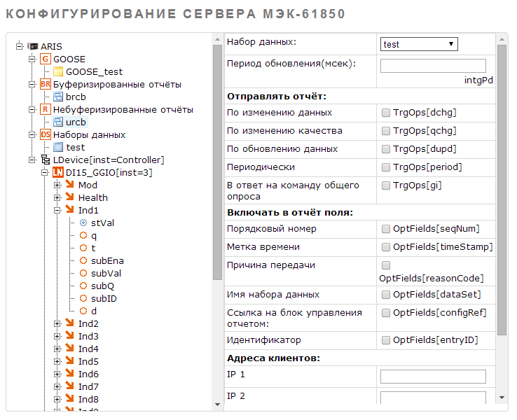Screen dimensions: 517x420
Task: Collapse the buffered reports node
Action: (x=32, y=84)
